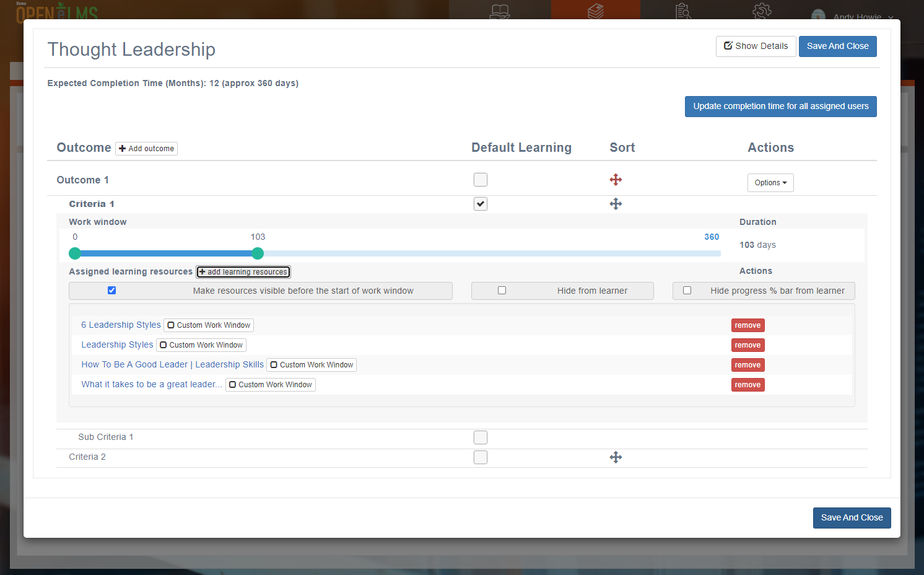This screenshot has width=924, height=575.
Task: Remove the resource in the Leadership Styles row
Action: (x=748, y=345)
